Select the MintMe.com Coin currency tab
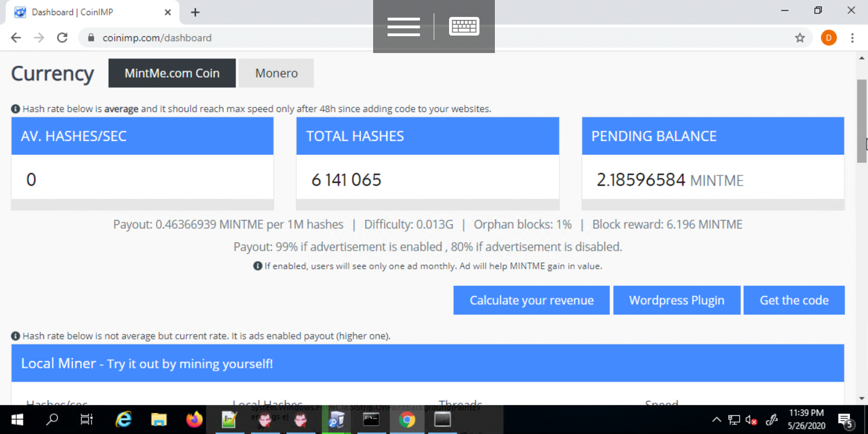Image resolution: width=868 pixels, height=434 pixels. point(172,73)
